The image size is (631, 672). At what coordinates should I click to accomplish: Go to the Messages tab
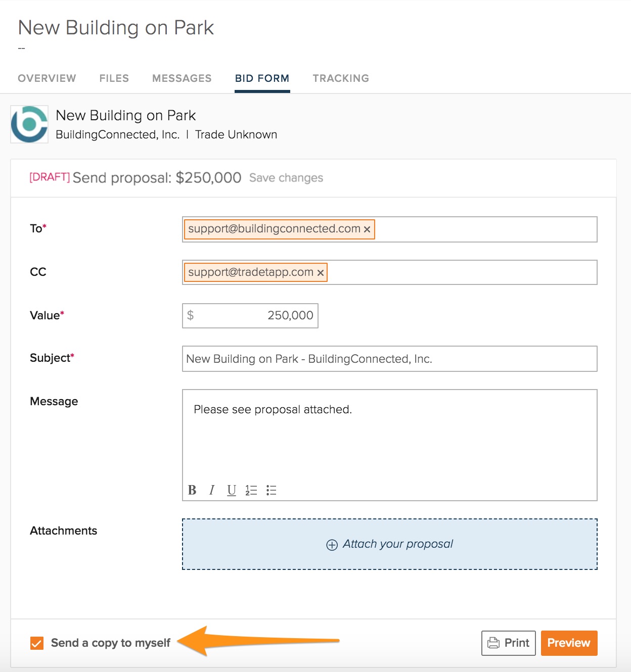click(182, 78)
